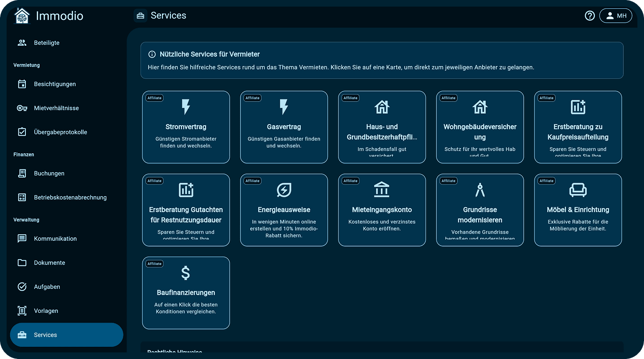
Task: Click the Buchungen receipt icon
Action: pyautogui.click(x=22, y=173)
